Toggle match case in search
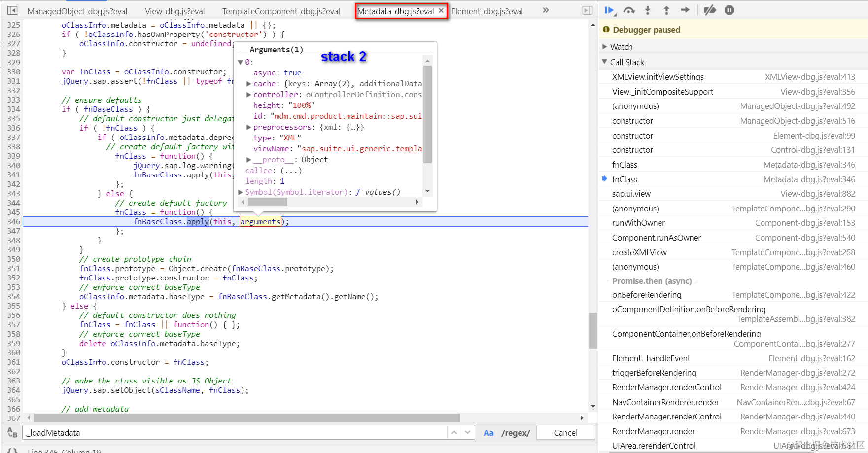 pyautogui.click(x=488, y=433)
